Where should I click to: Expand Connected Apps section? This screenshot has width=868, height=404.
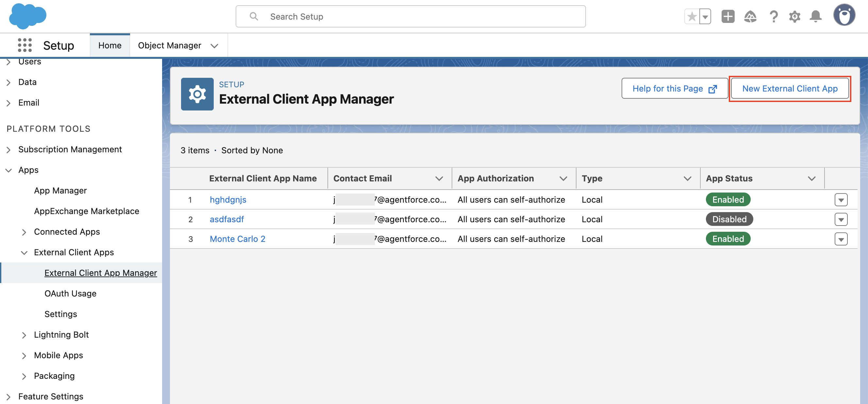24,232
